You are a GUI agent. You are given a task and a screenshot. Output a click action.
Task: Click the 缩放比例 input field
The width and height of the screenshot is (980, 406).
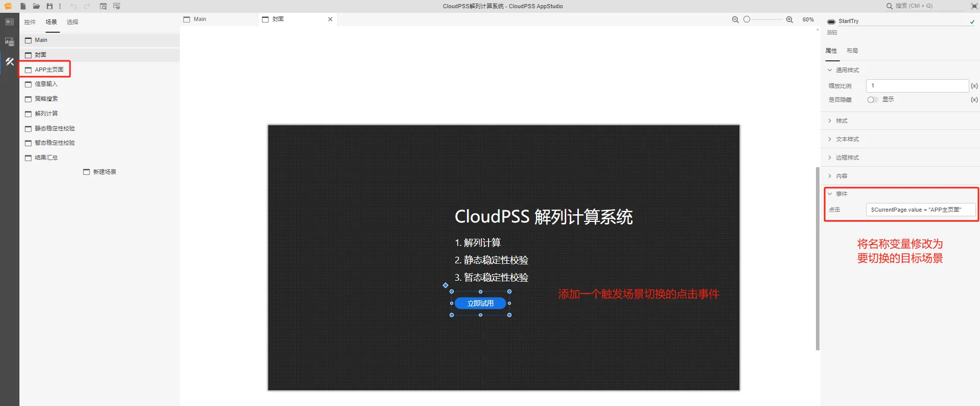click(x=917, y=86)
